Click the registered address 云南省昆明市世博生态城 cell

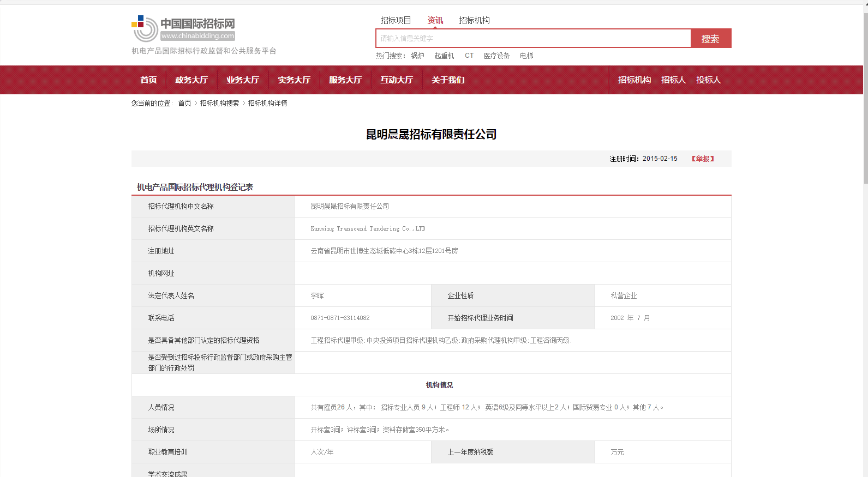(x=513, y=251)
